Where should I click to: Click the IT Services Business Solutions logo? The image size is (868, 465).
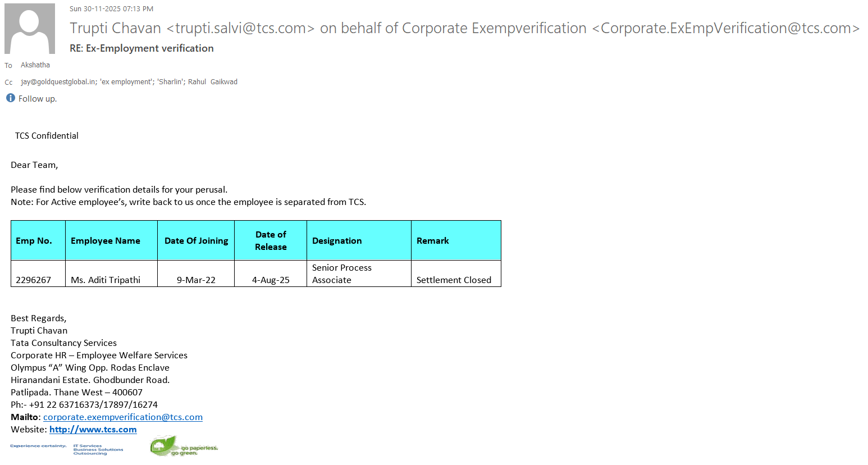[x=98, y=449]
